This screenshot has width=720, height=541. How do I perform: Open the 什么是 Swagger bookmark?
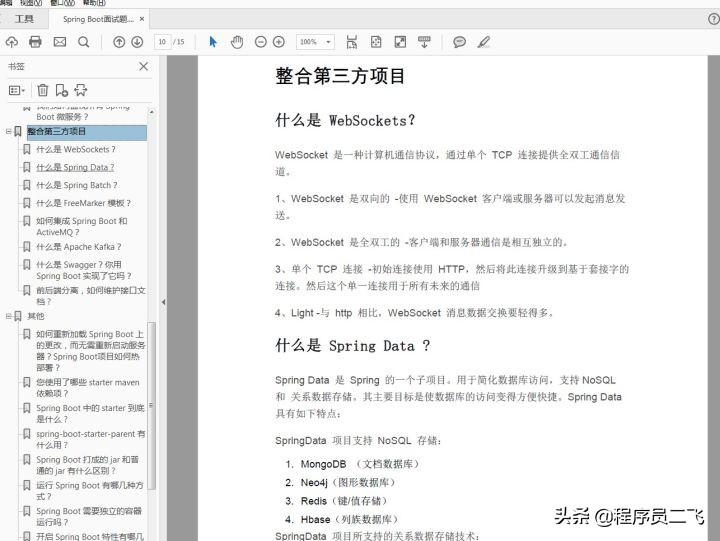[84, 270]
